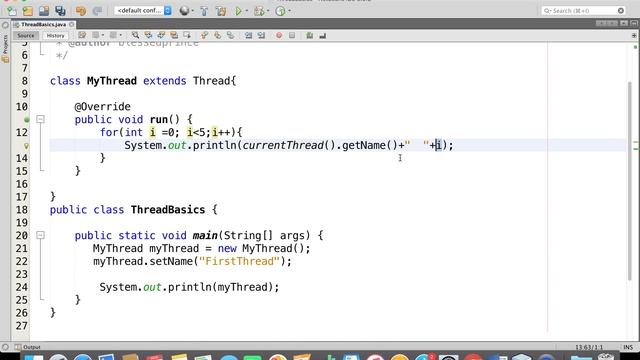The image size is (640, 360).
Task: Stop macro recording icon
Action: tap(292, 36)
